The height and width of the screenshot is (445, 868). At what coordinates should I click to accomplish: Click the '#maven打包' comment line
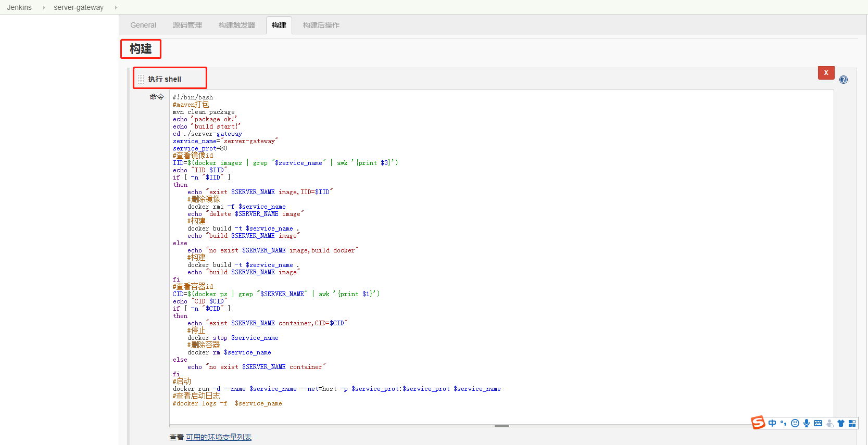(x=191, y=105)
